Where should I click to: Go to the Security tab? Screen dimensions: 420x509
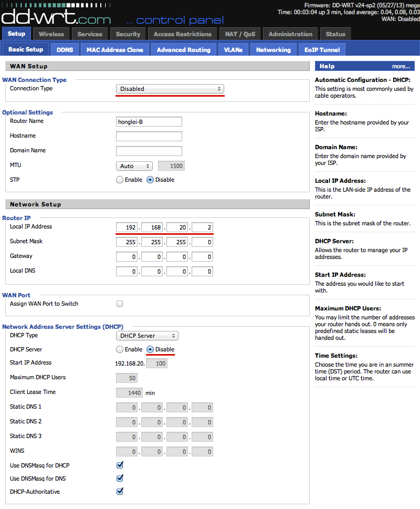pyautogui.click(x=128, y=34)
